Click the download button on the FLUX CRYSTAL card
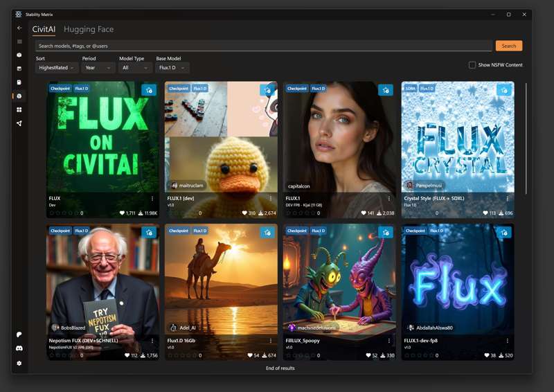Viewport: 554px width, 392px height. click(503, 90)
